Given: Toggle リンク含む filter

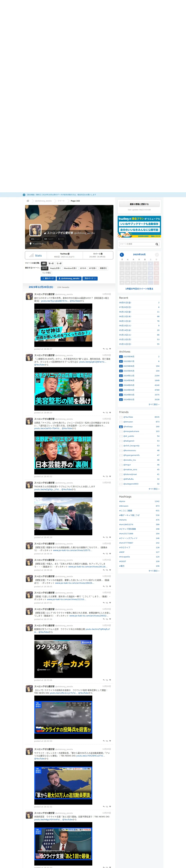Looking at the screenshot, I should (x=47, y=273).
